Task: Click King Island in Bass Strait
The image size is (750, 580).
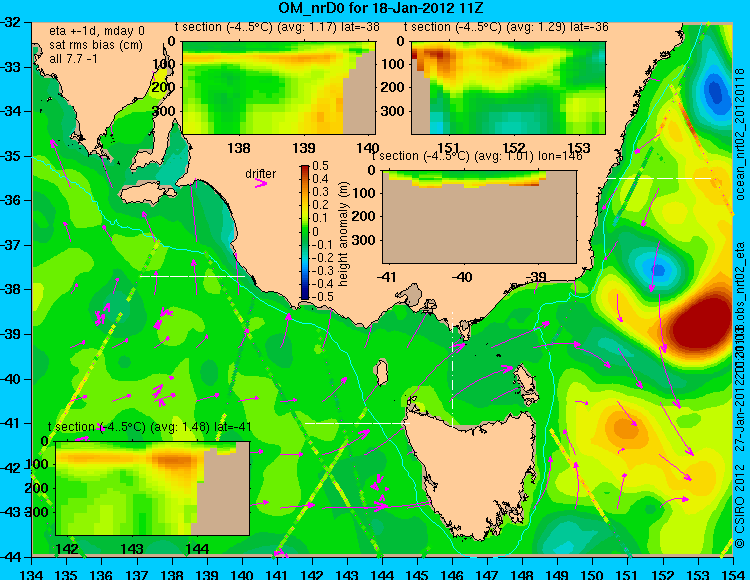Action: [381, 372]
